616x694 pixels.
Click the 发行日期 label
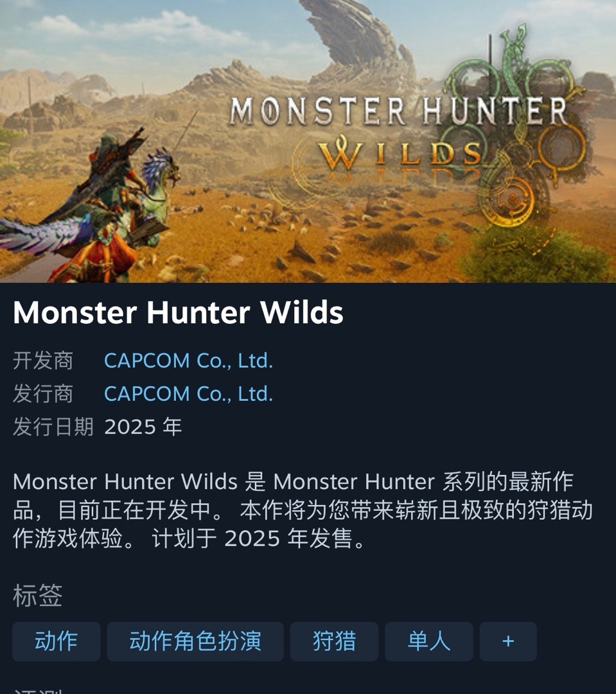coord(53,427)
